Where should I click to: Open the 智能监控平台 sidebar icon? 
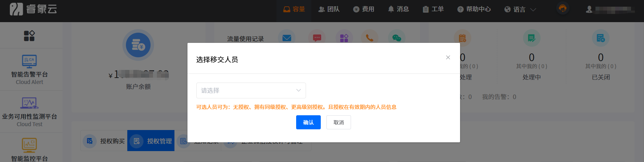(29, 145)
